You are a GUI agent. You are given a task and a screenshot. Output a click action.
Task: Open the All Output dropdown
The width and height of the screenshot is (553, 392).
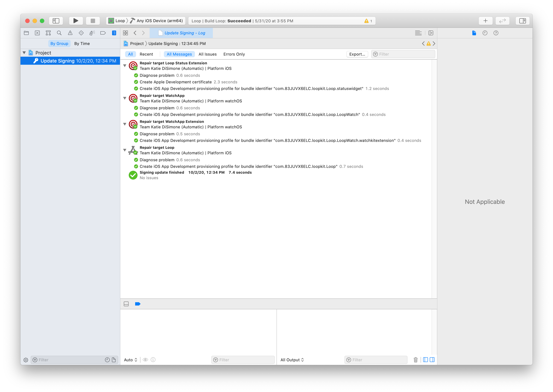[x=292, y=360]
